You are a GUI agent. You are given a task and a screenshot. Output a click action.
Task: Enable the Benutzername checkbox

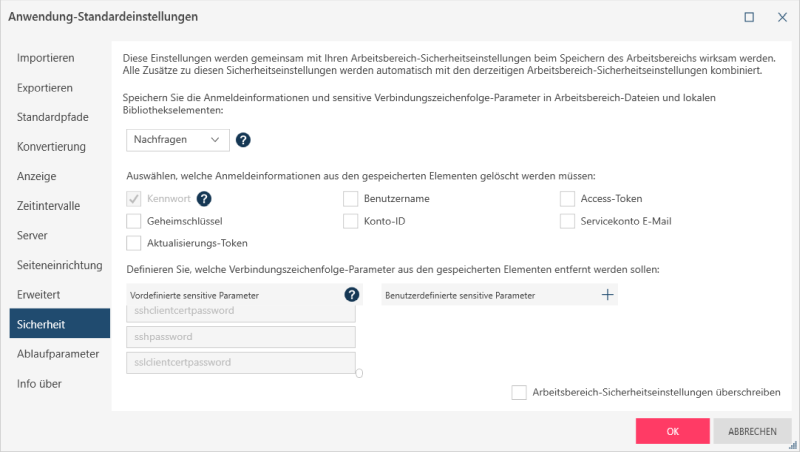point(350,199)
